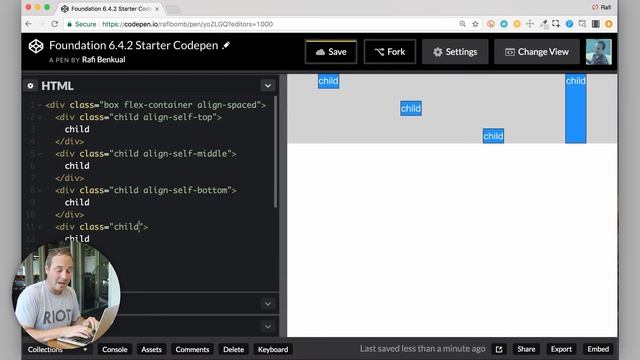
Task: Click the blue circular P extension icon
Action: (569, 24)
